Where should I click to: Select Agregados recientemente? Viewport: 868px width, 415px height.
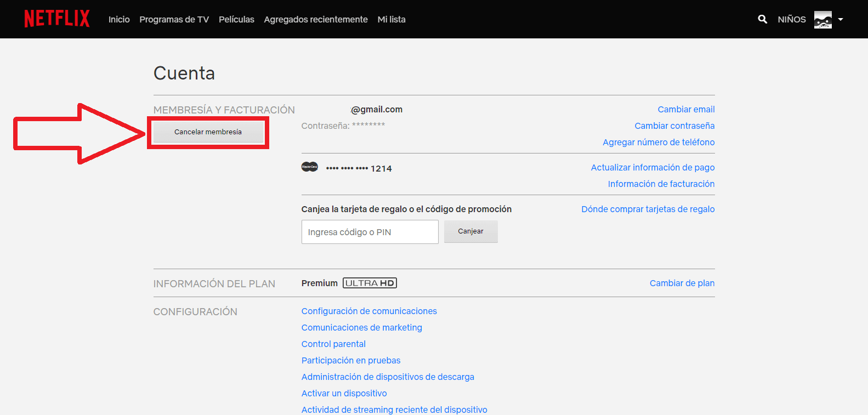pyautogui.click(x=316, y=19)
